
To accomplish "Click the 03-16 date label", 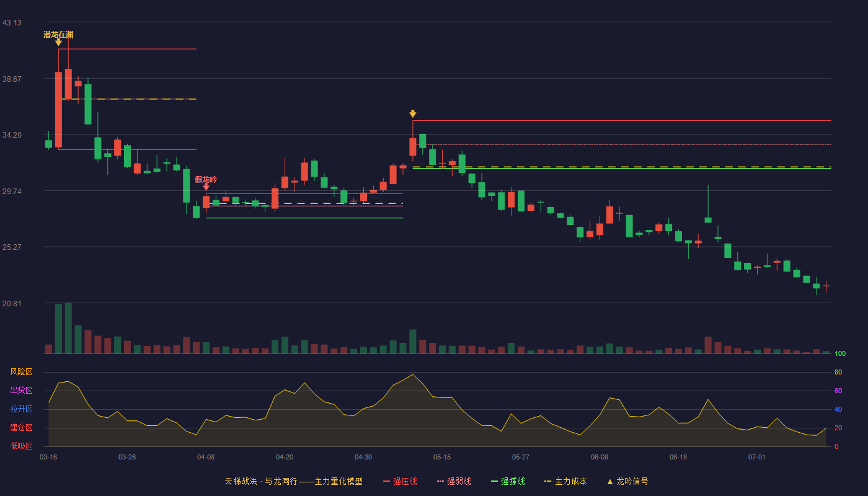I will pyautogui.click(x=48, y=457).
